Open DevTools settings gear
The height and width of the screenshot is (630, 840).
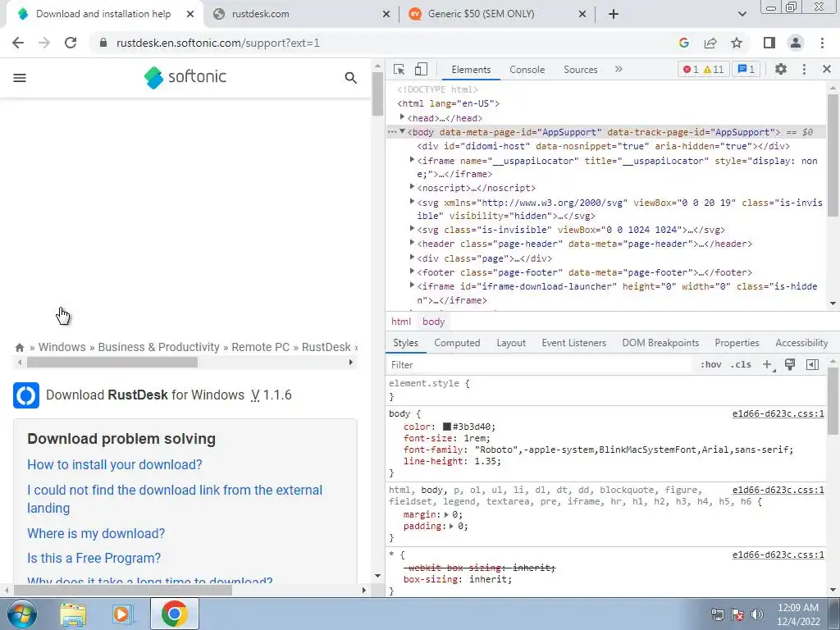(781, 69)
